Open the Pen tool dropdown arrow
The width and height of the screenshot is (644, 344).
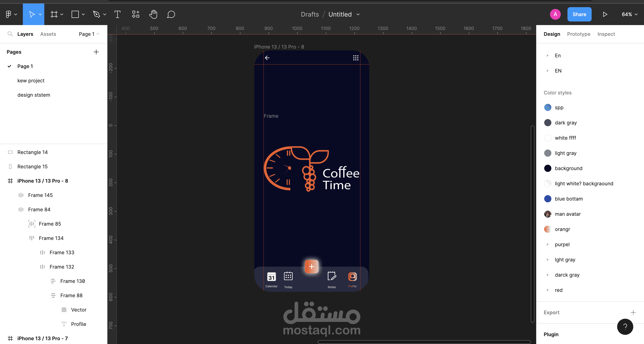[x=105, y=15]
